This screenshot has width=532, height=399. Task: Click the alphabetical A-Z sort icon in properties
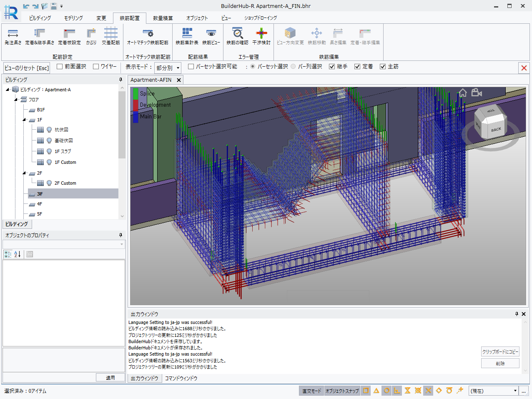(x=18, y=254)
